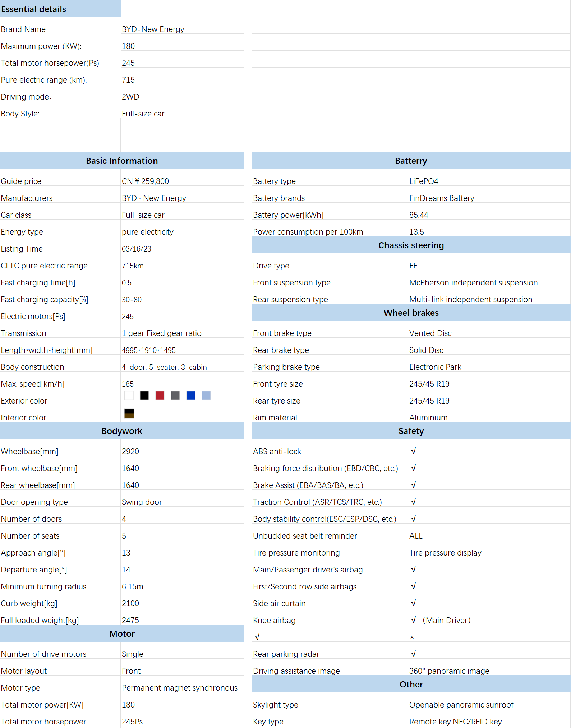Click the FinDreams Battery value

[442, 198]
